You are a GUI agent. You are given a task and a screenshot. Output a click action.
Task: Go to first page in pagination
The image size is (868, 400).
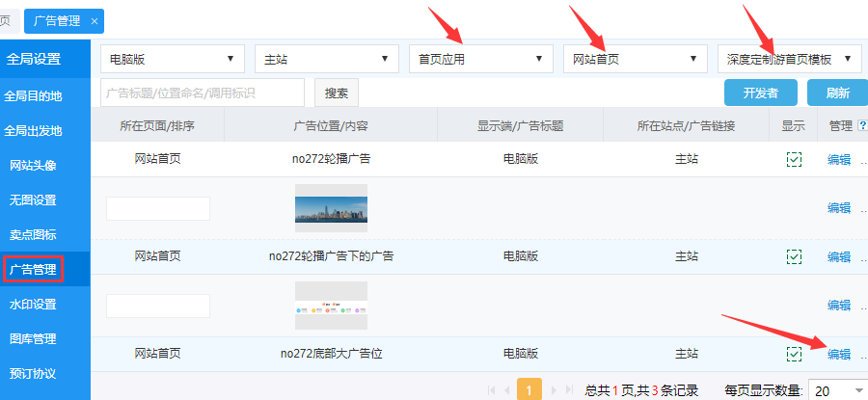pos(491,390)
